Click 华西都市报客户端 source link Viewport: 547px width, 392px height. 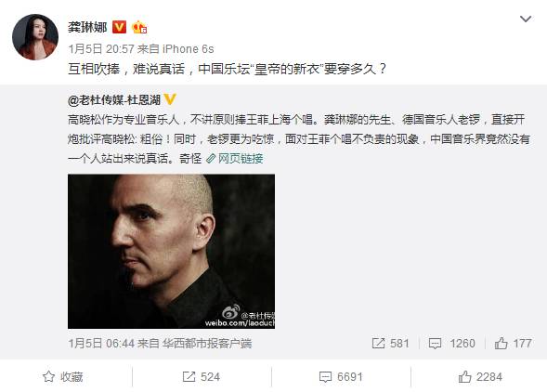click(x=207, y=344)
